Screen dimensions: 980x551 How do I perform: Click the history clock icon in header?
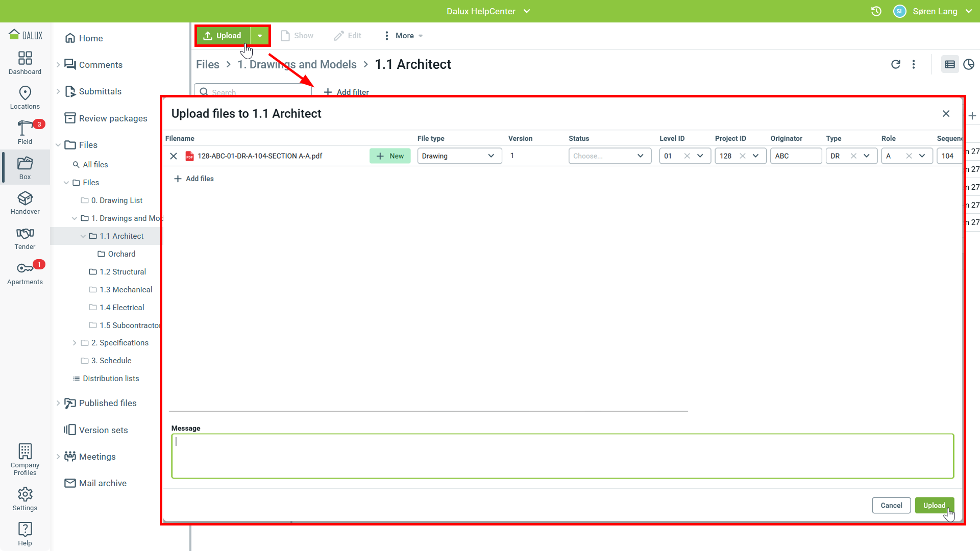(876, 11)
